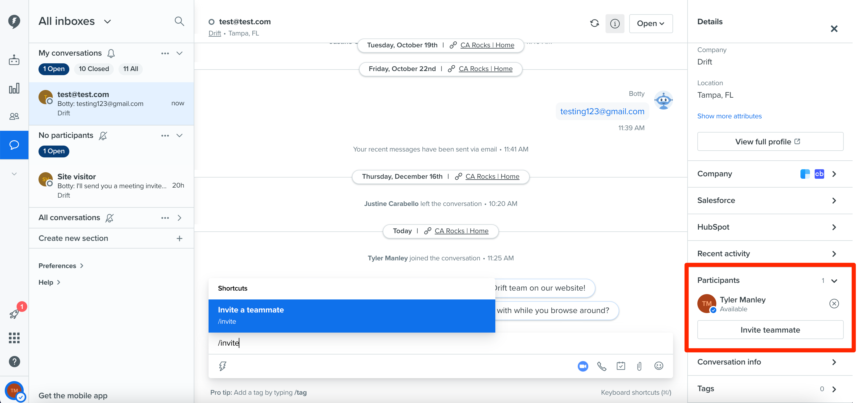The height and width of the screenshot is (403, 868).
Task: Click the Drift lightning logo icon
Action: pos(14,22)
